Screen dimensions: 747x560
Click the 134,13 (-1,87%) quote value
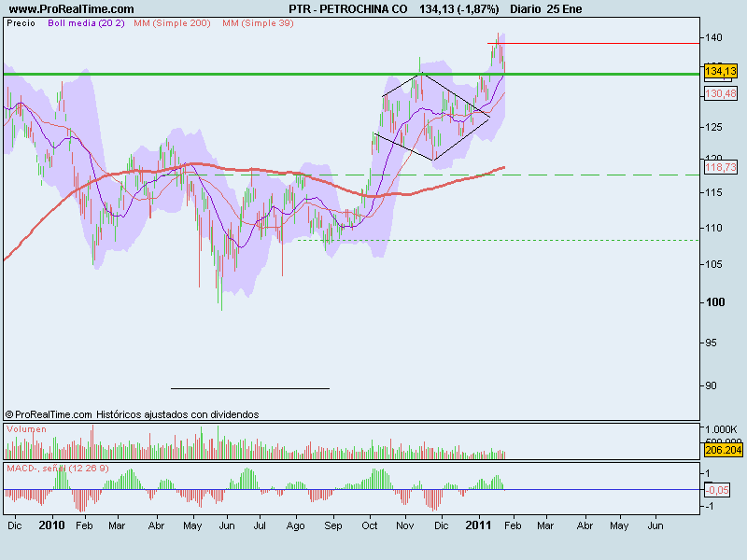[459, 9]
